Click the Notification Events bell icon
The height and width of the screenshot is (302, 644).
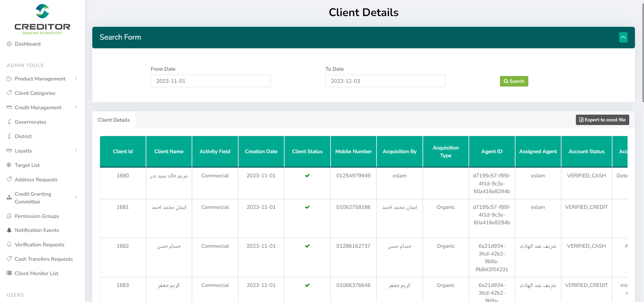(9, 230)
